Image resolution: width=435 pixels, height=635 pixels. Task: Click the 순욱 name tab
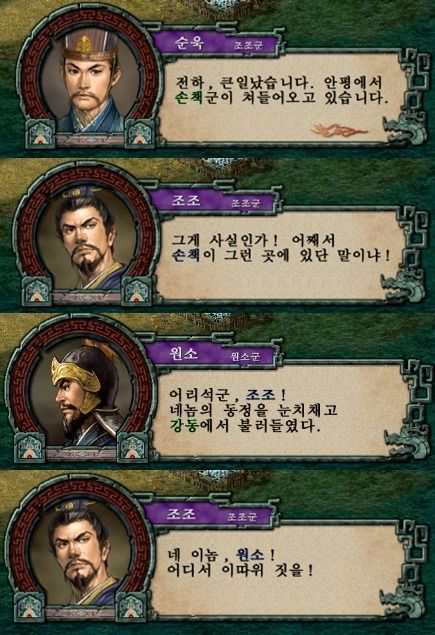tap(190, 43)
